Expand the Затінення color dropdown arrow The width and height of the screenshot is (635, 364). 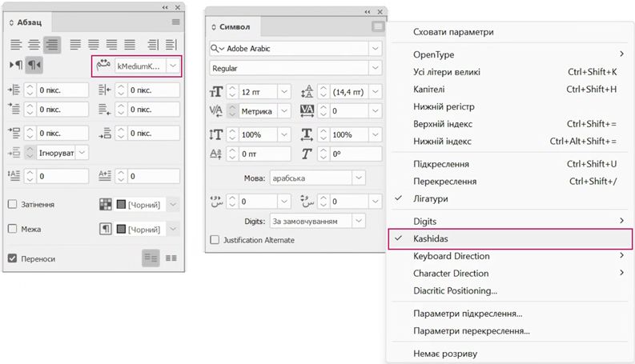tap(173, 205)
